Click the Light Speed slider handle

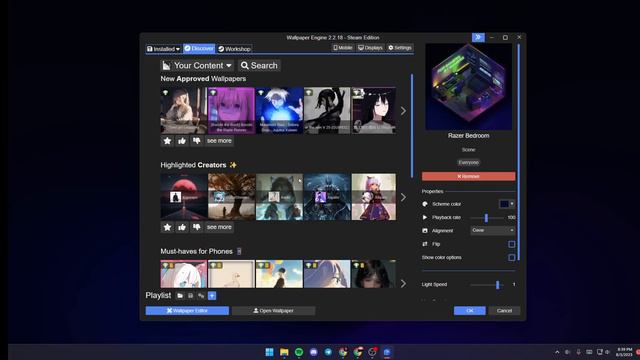click(498, 284)
